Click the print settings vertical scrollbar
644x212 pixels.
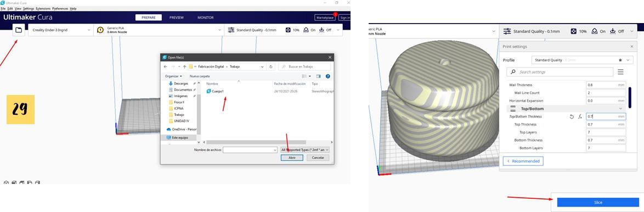click(x=630, y=97)
